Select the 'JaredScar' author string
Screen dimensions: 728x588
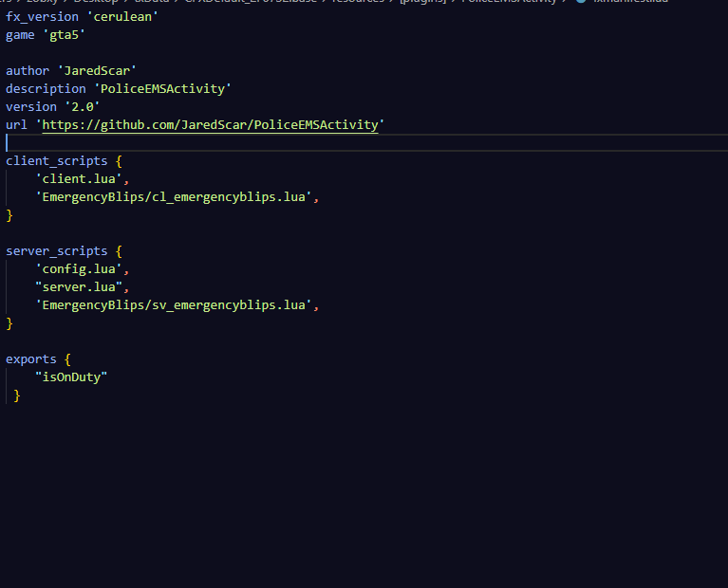pos(97,70)
